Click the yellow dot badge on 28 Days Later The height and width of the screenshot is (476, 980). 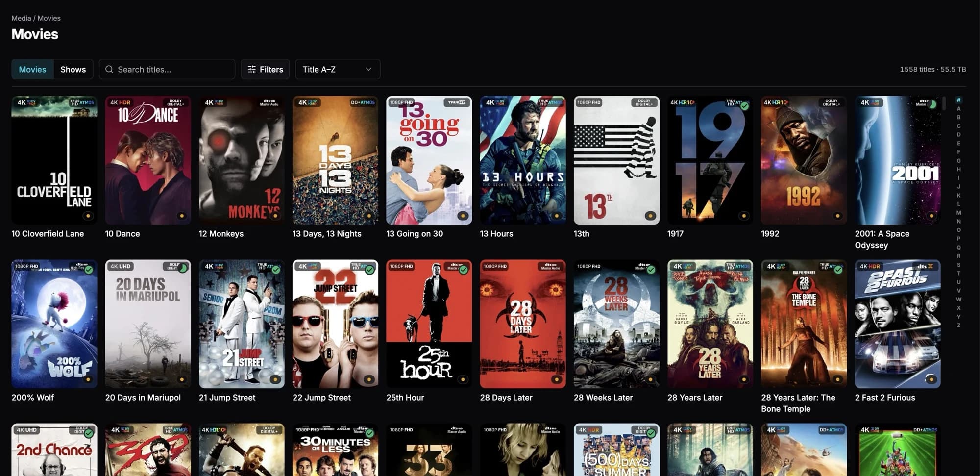pos(557,379)
